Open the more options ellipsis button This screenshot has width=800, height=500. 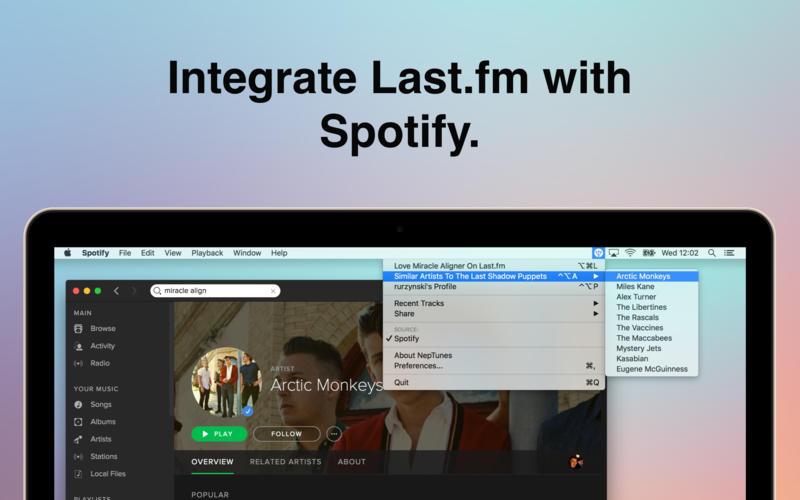coord(334,434)
